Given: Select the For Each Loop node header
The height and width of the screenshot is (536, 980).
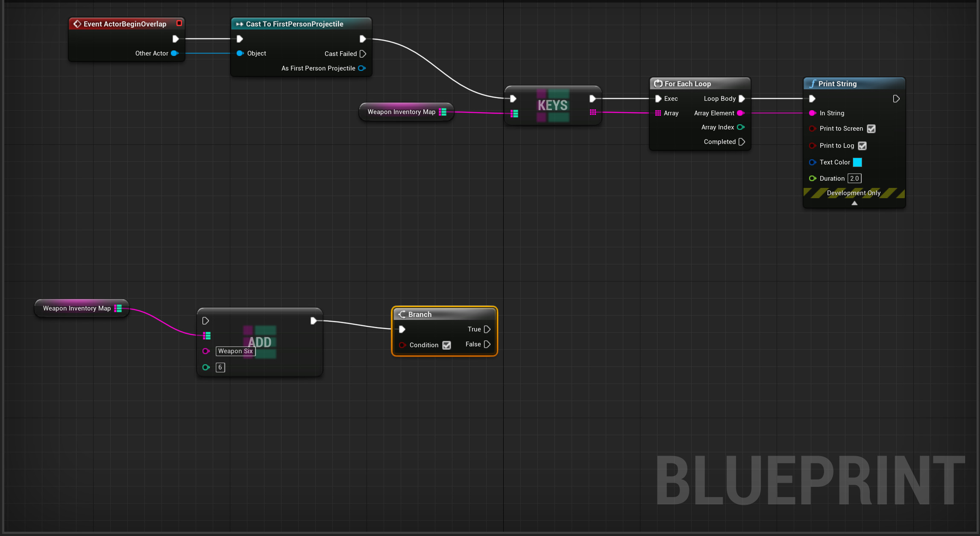Looking at the screenshot, I should tap(687, 84).
